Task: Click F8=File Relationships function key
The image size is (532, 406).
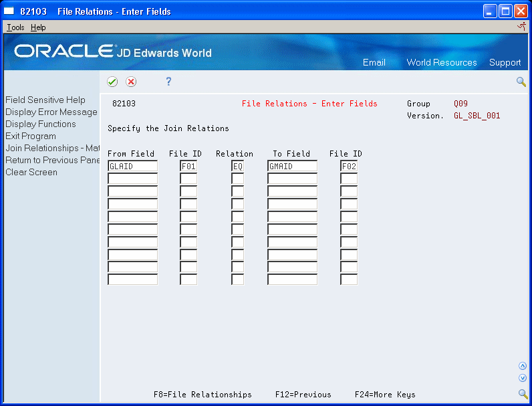Action: click(203, 395)
